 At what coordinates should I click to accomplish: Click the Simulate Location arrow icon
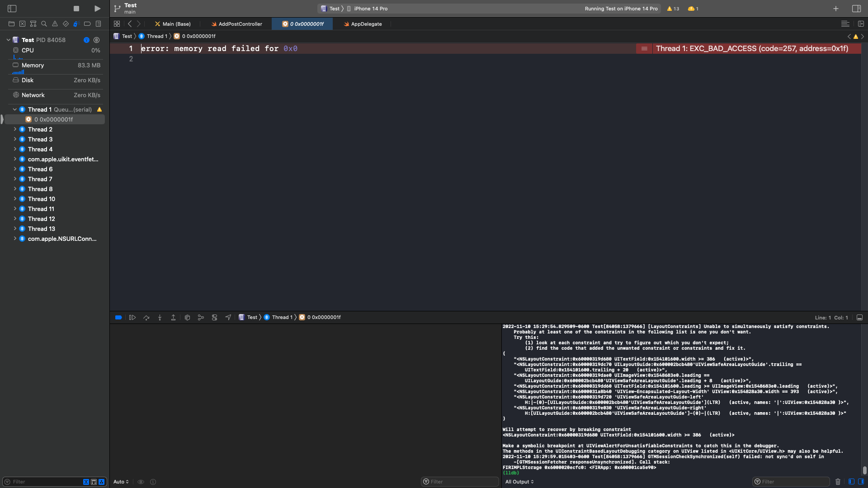pyautogui.click(x=228, y=318)
